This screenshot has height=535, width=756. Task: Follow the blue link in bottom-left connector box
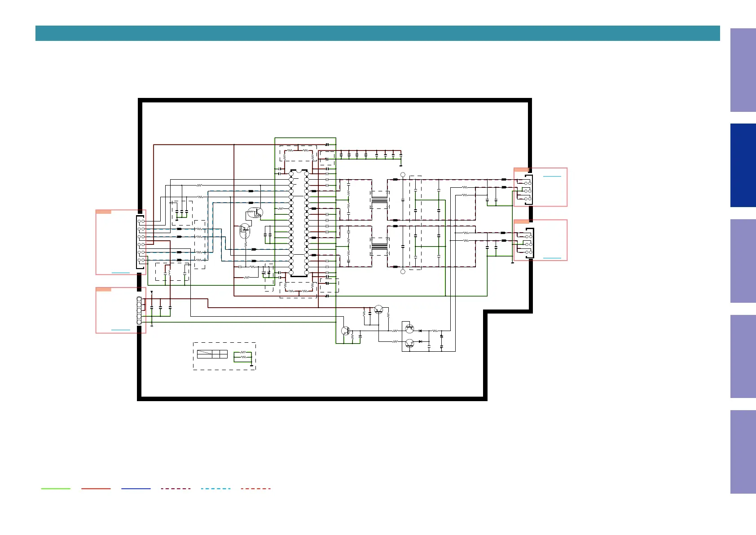(120, 330)
